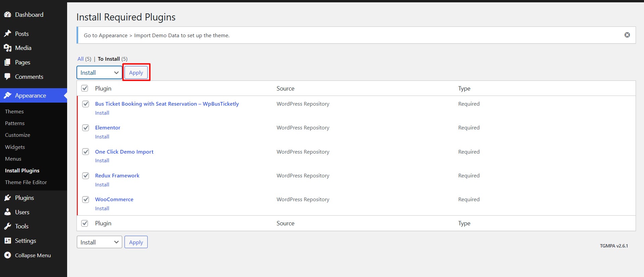Image resolution: width=644 pixels, height=277 pixels.
Task: Click the Type column header
Action: tap(464, 89)
